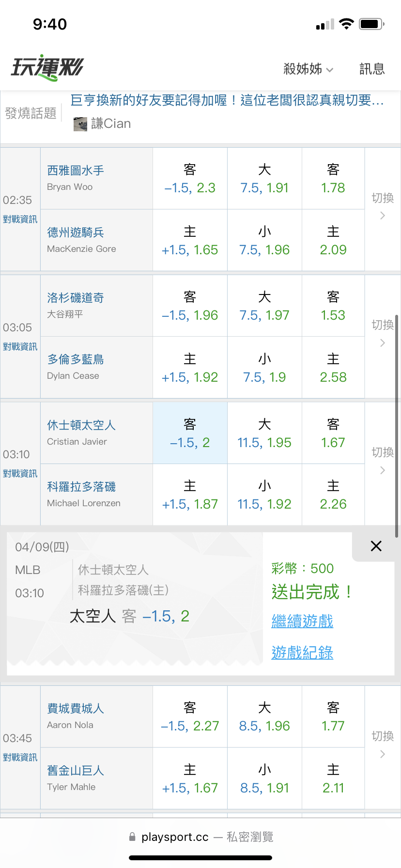The width and height of the screenshot is (401, 868).
Task: View 對戰資訊 for the 03:45 game
Action: click(20, 758)
